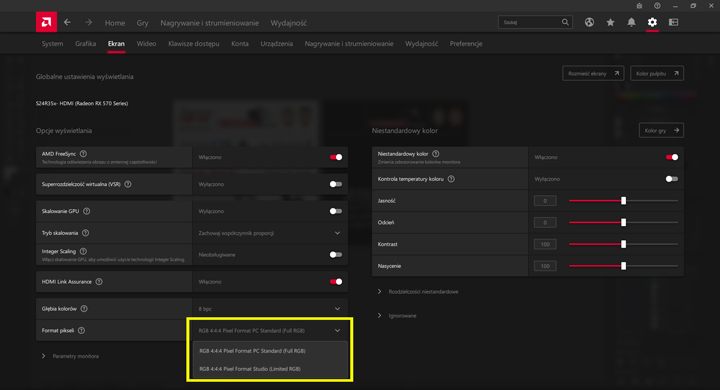Screen dimensions: 720x390
Task: Open the web browser globe icon
Action: click(589, 22)
